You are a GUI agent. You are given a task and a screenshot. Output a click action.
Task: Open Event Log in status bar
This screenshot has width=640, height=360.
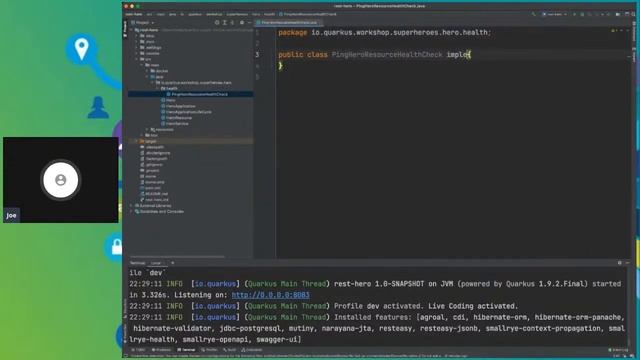coord(618,350)
